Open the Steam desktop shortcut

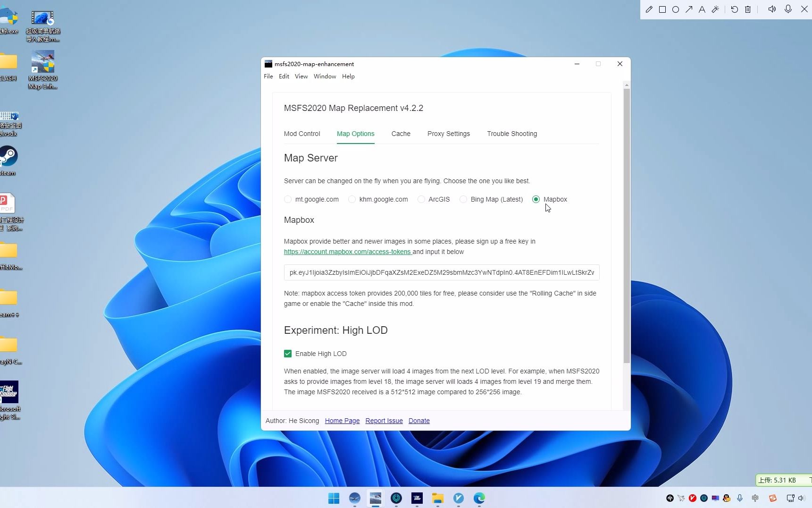tap(8, 161)
